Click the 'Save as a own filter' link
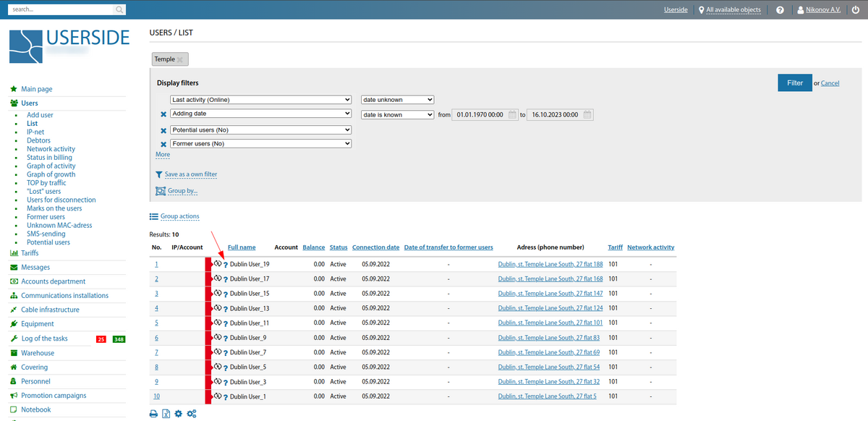 (190, 174)
